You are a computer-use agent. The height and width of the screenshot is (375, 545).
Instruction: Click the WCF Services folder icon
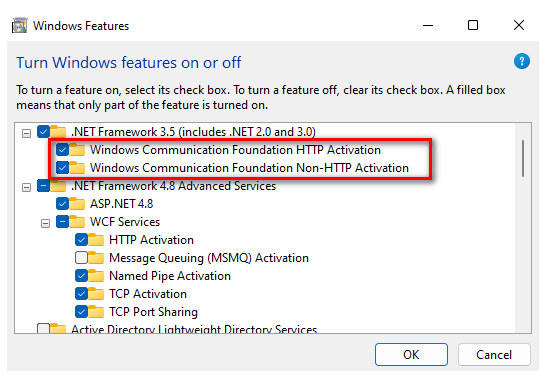pyautogui.click(x=77, y=222)
